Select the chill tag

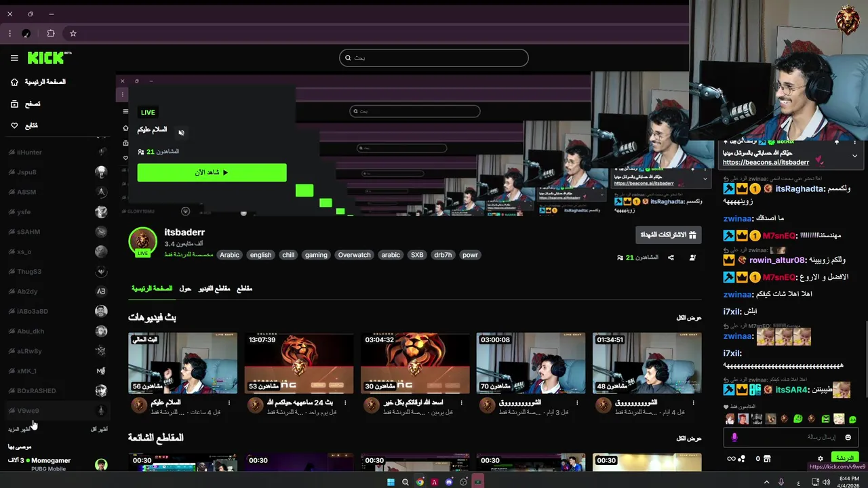coord(288,255)
